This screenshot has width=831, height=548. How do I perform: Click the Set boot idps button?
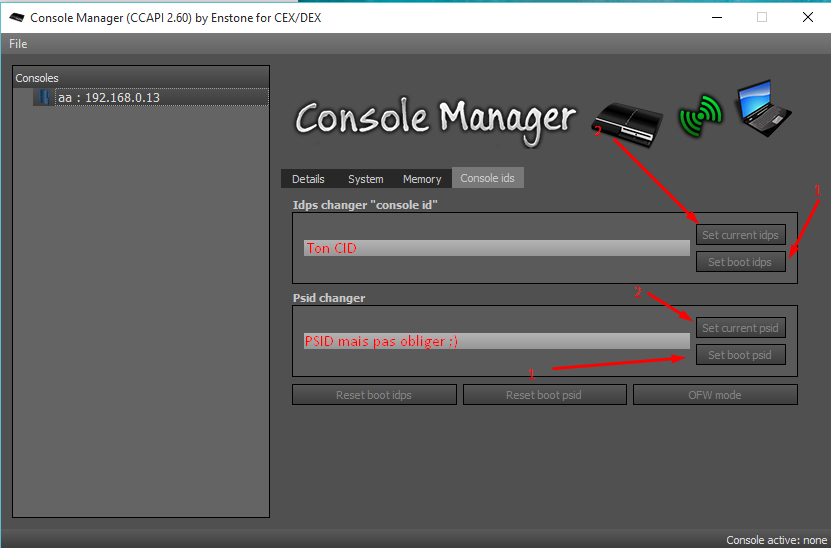click(x=740, y=262)
